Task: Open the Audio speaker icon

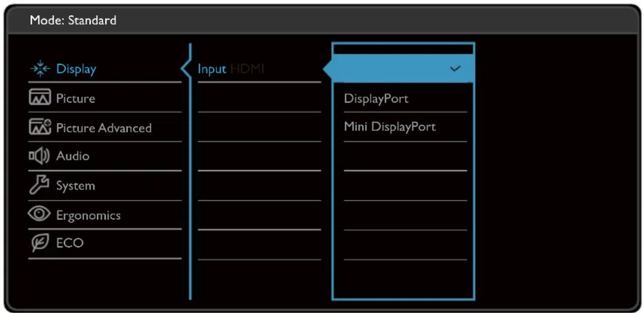Action: [x=40, y=156]
